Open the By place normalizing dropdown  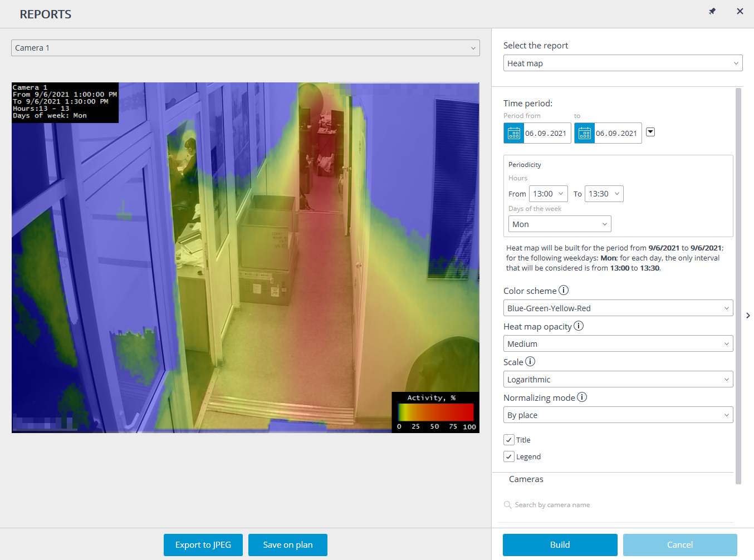[618, 415]
